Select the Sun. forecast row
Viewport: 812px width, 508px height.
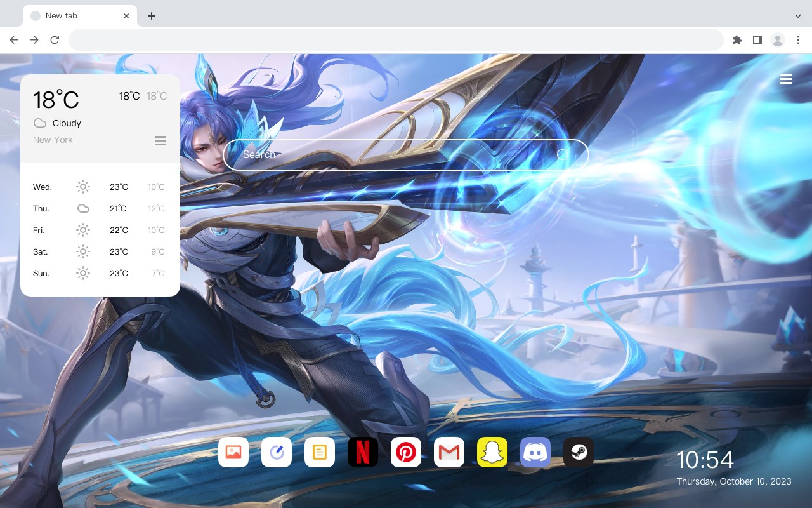(100, 273)
